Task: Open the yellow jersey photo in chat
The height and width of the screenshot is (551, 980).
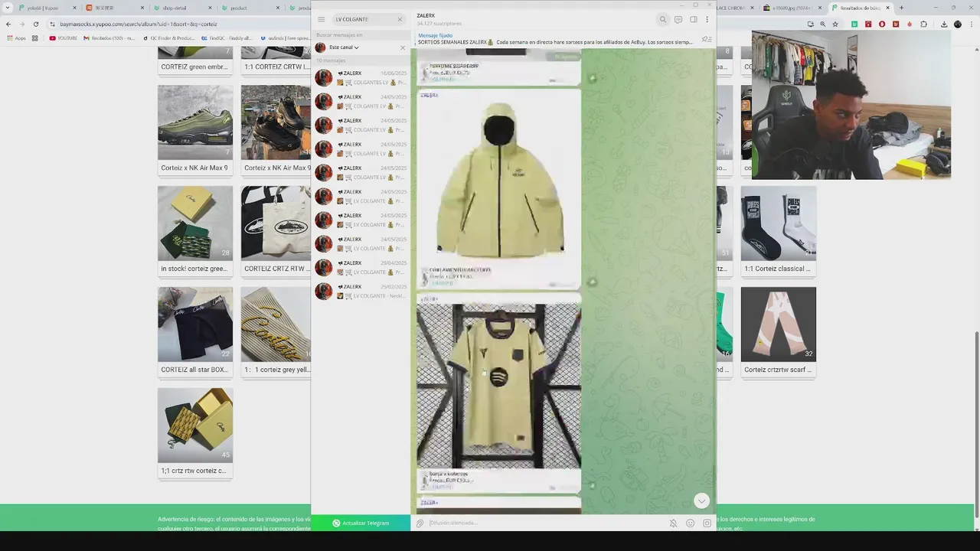Action: coord(499,386)
